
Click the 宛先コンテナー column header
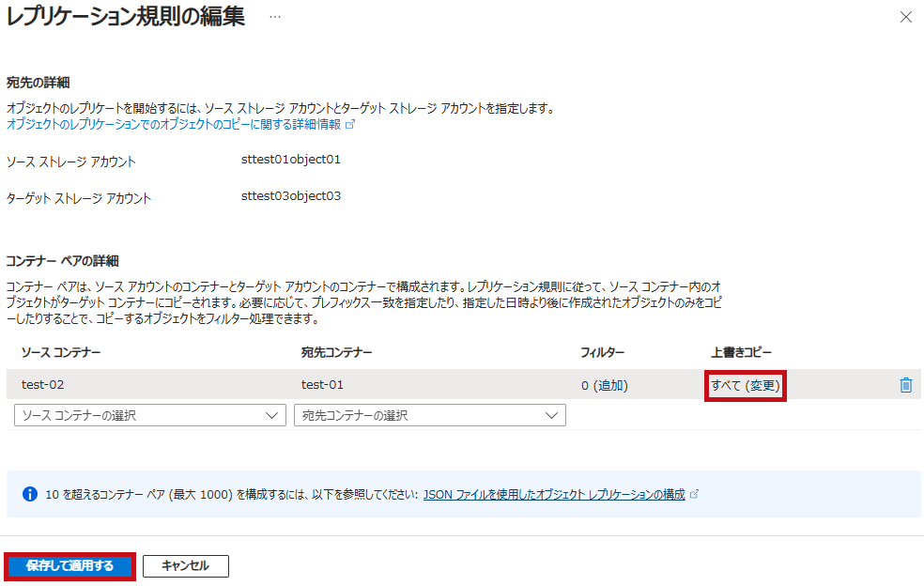click(x=336, y=352)
